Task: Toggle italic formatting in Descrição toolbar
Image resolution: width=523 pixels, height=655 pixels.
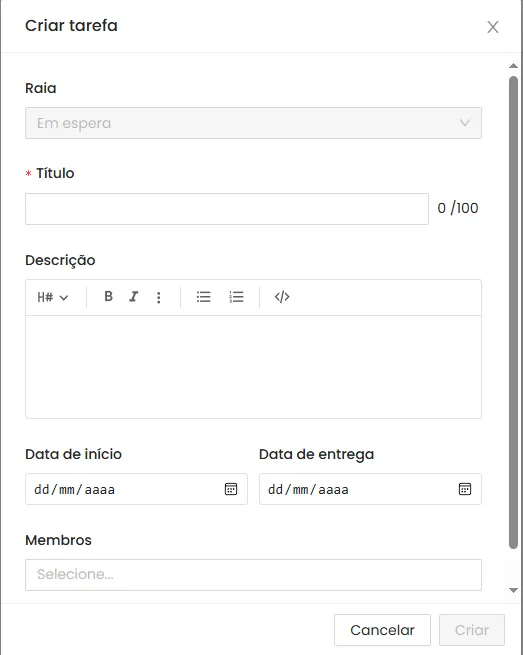Action: pos(134,297)
